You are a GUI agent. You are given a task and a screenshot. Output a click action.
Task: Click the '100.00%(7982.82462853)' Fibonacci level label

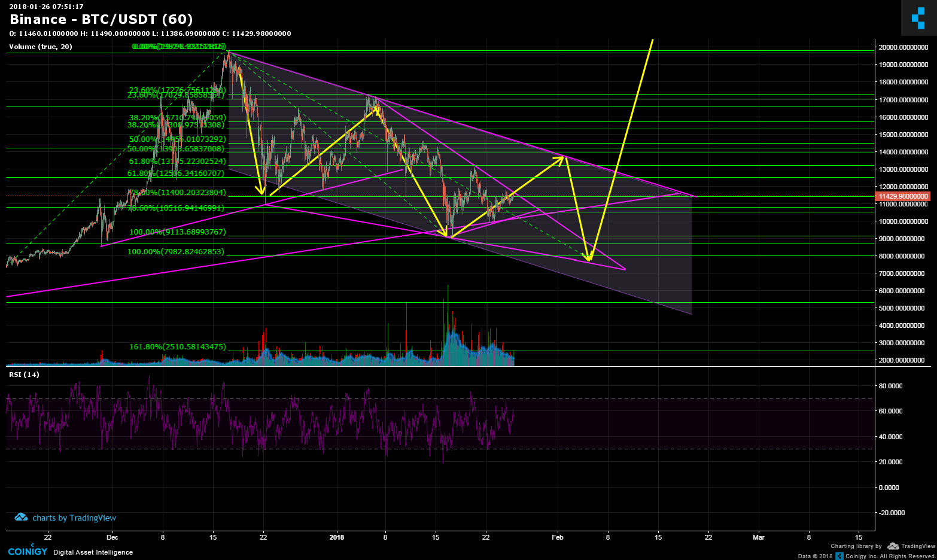[175, 251]
